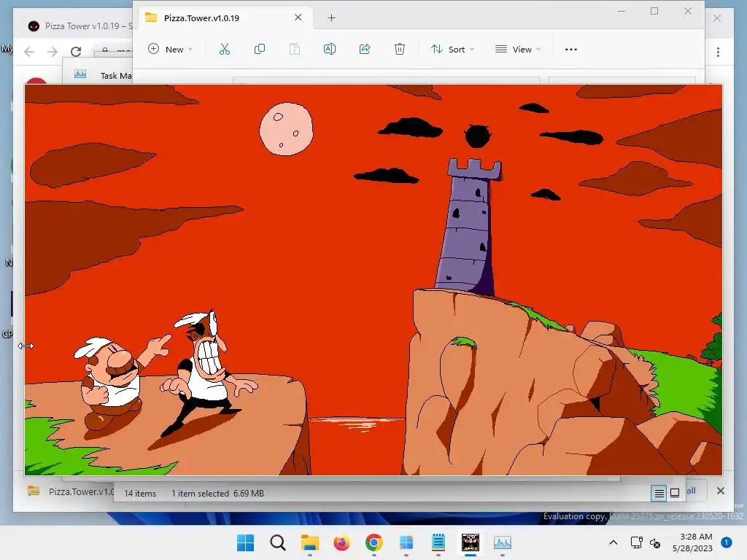Open the browser three-dot menu

(718, 52)
